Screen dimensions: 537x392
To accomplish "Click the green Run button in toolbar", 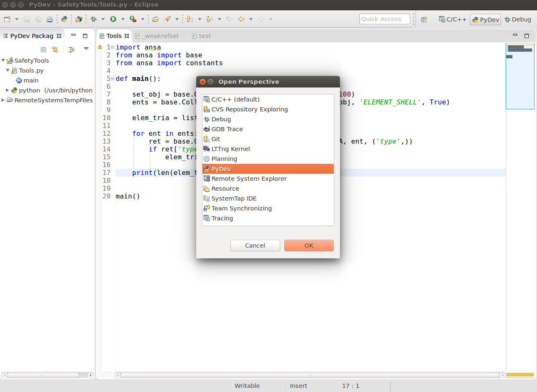I will pyautogui.click(x=113, y=19).
